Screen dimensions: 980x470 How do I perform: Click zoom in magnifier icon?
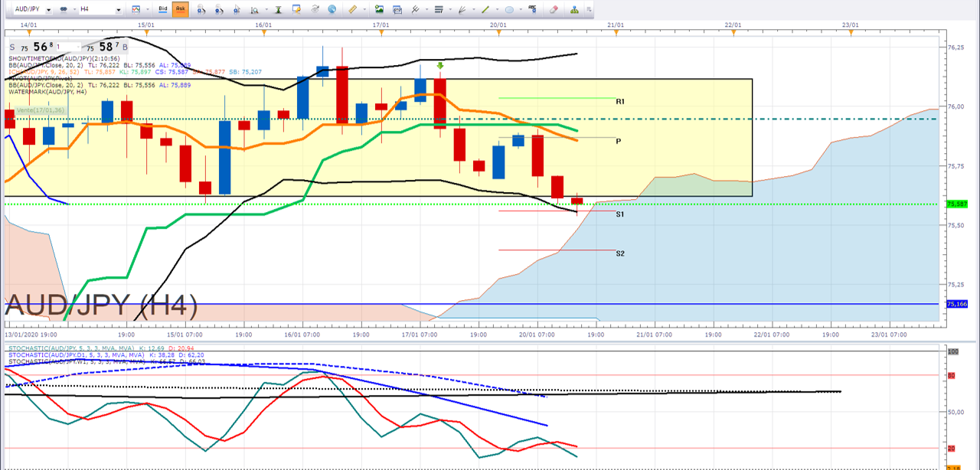tap(201, 9)
